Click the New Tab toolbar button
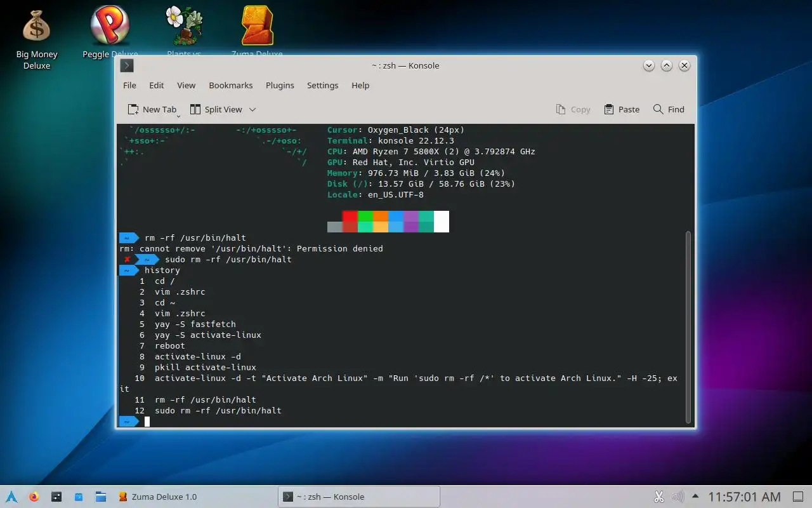812x508 pixels. [x=152, y=109]
